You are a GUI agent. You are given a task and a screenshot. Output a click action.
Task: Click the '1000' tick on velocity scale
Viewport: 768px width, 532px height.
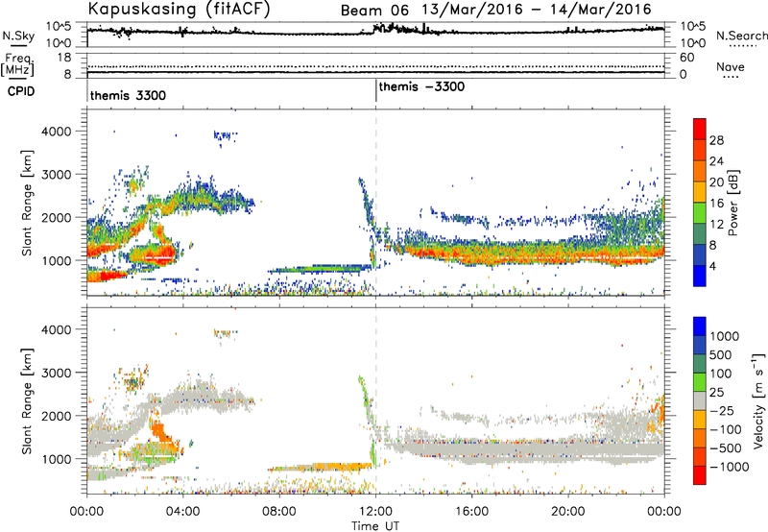point(724,336)
